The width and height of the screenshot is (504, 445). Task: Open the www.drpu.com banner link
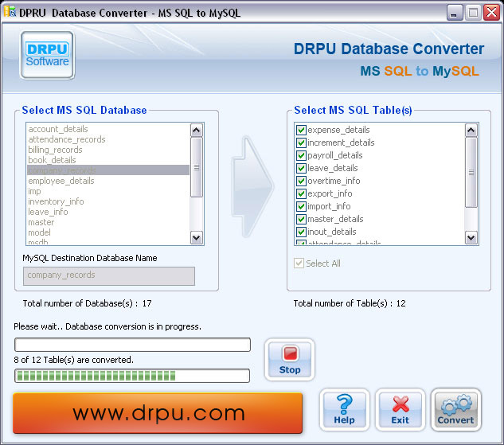click(158, 413)
